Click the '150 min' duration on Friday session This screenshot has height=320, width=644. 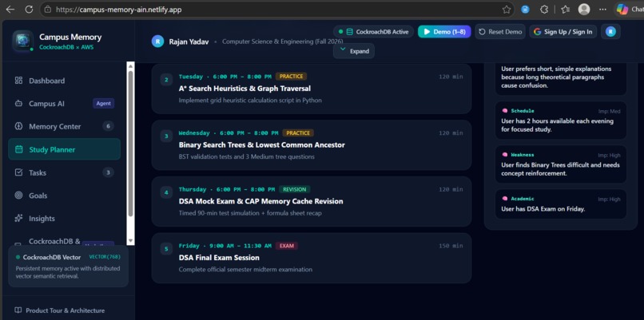click(x=451, y=246)
